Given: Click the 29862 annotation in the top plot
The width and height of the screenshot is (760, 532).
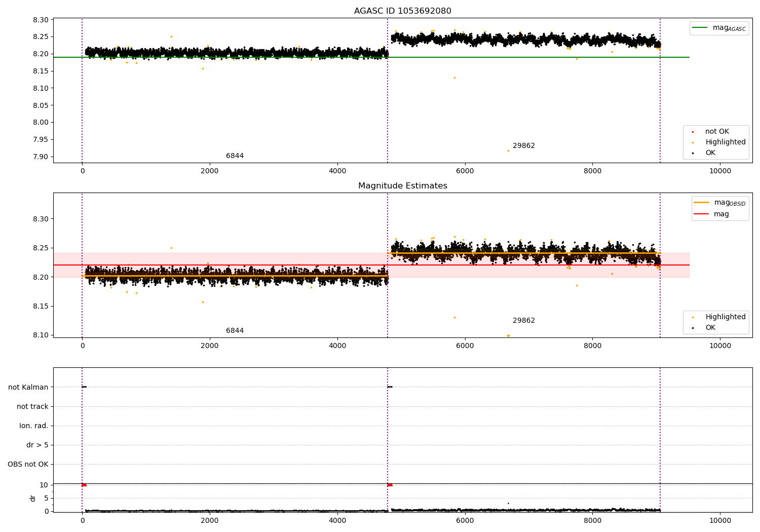Looking at the screenshot, I should point(524,146).
